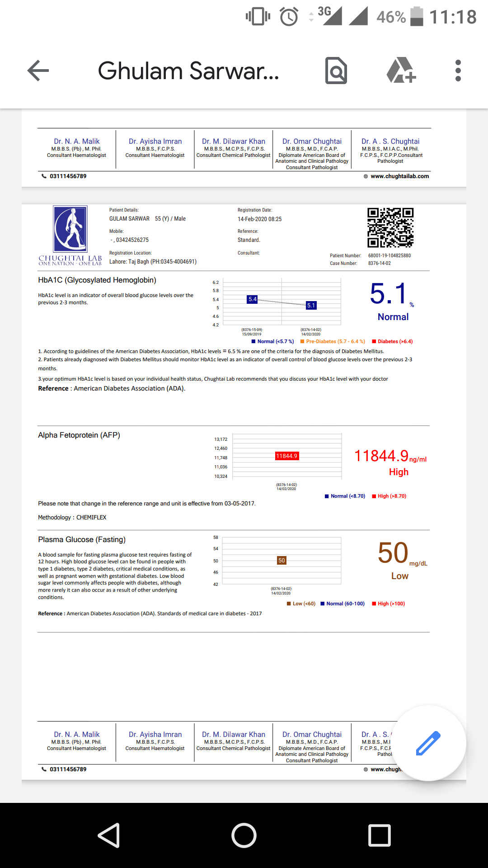Tap the alarm clock status icon
488x868 pixels.
pos(289,17)
